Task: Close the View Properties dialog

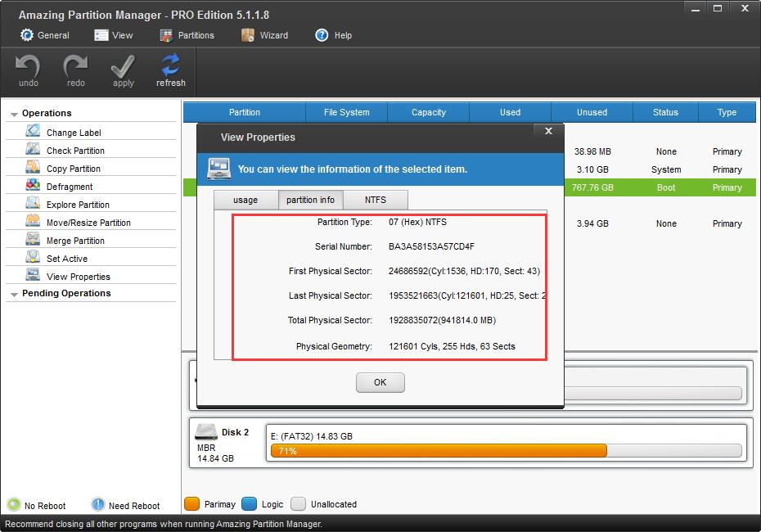Action: [548, 131]
